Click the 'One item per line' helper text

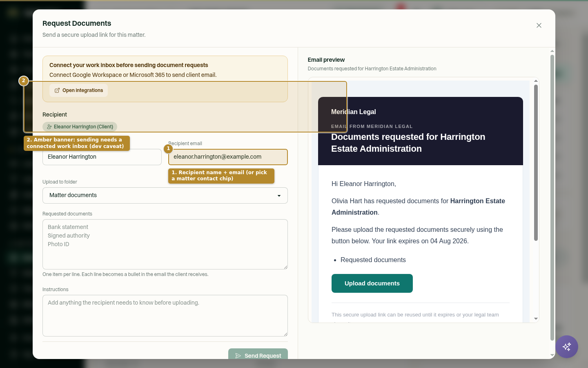coord(125,274)
